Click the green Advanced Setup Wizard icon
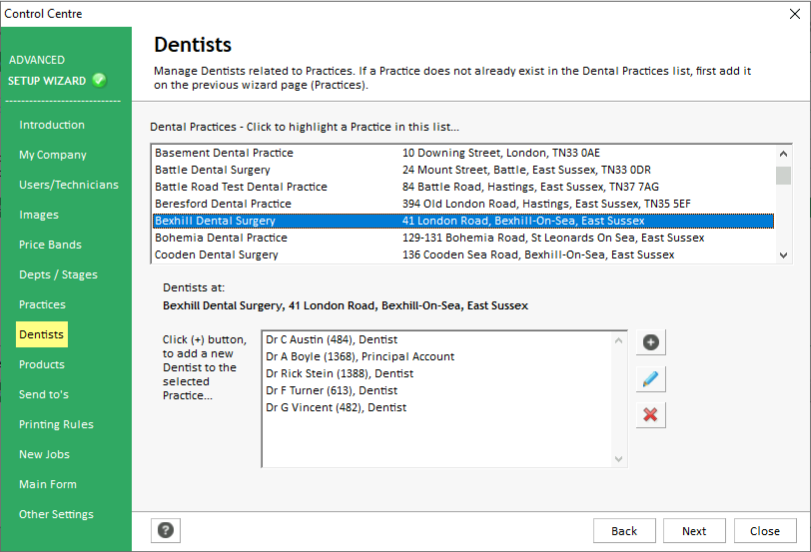The width and height of the screenshot is (811, 552). [99, 81]
